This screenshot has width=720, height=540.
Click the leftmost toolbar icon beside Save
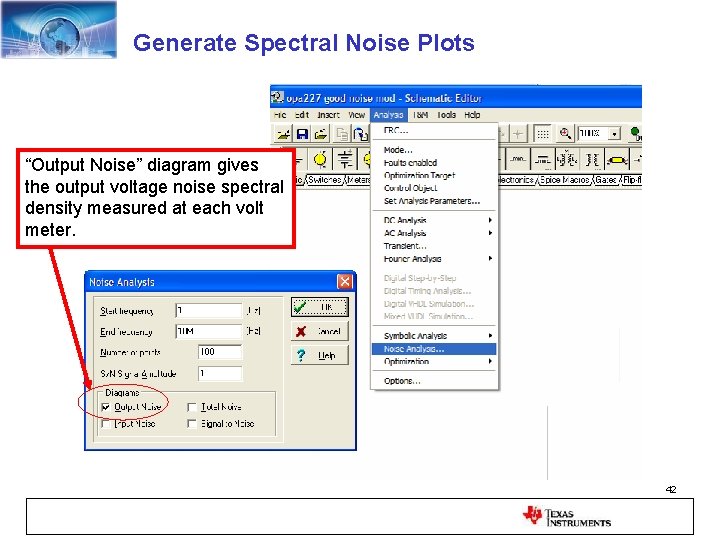(283, 134)
